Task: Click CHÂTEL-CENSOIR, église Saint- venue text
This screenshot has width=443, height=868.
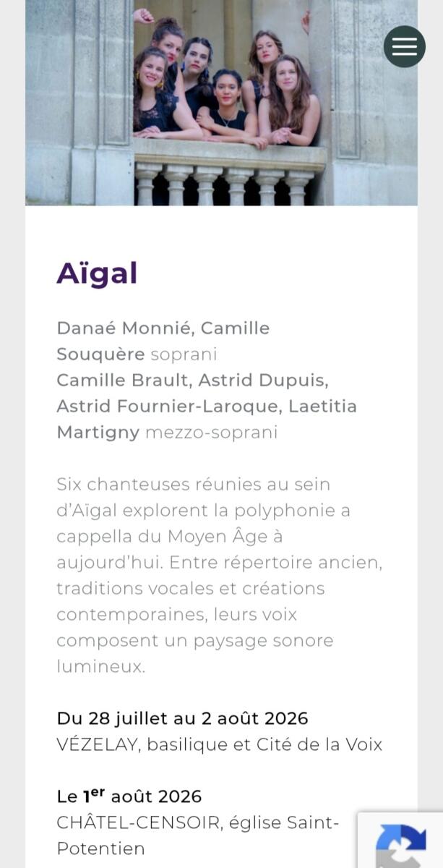Action: coord(197,822)
